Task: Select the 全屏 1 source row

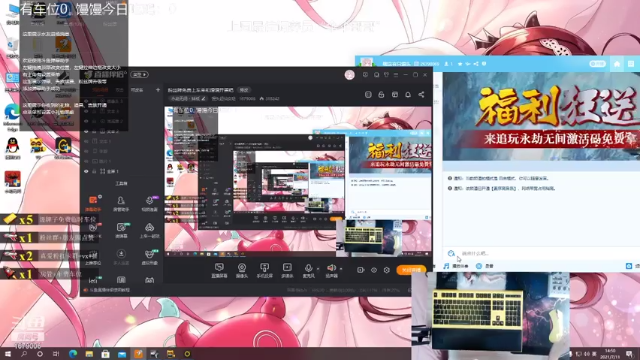Action: tap(121, 171)
